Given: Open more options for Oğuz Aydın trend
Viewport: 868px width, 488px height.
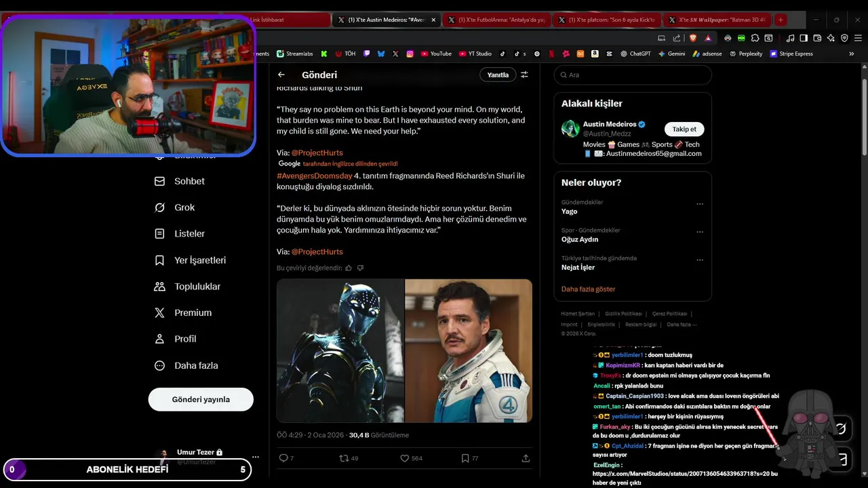Looking at the screenshot, I should coord(700,232).
